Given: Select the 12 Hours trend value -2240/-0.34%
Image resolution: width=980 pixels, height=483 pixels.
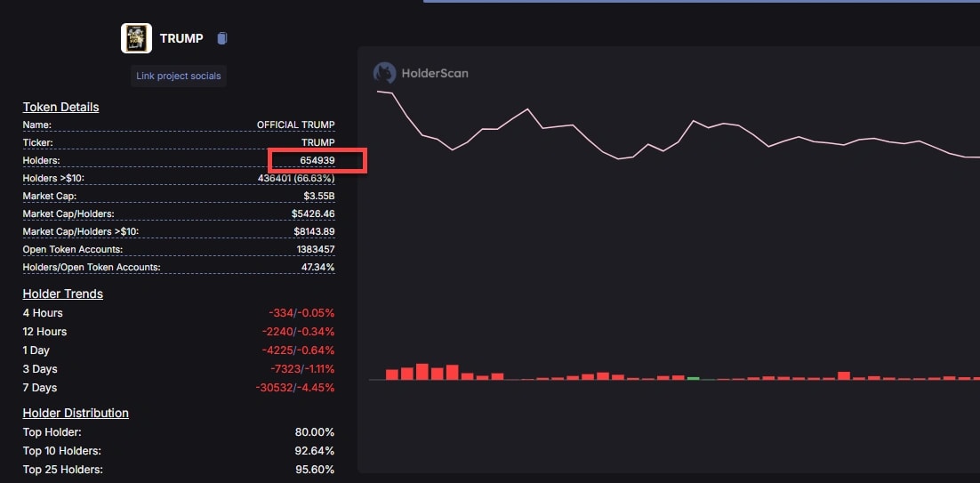Looking at the screenshot, I should click(298, 331).
